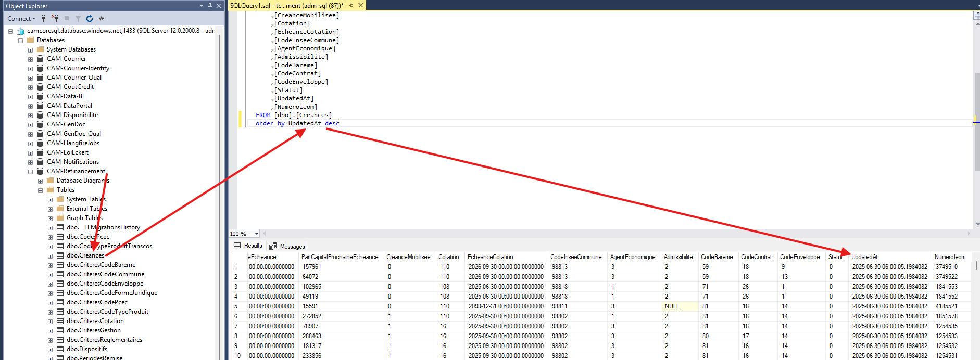Pin the SQLQuery1.sql query tab
This screenshot has height=360, width=980.
[x=351, y=5]
